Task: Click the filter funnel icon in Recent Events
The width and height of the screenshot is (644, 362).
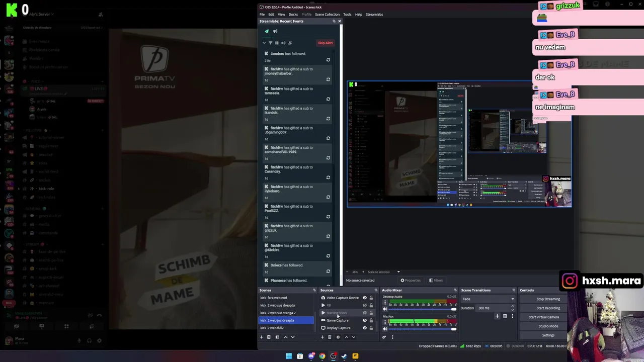Action: pyautogui.click(x=270, y=43)
